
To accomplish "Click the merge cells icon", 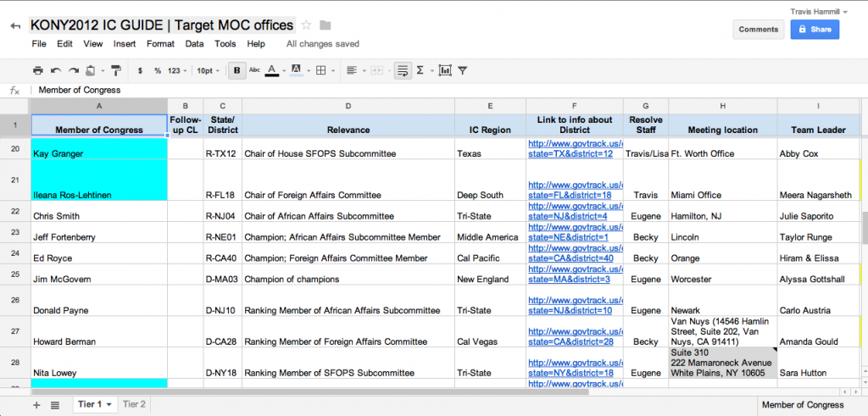I will tap(376, 71).
